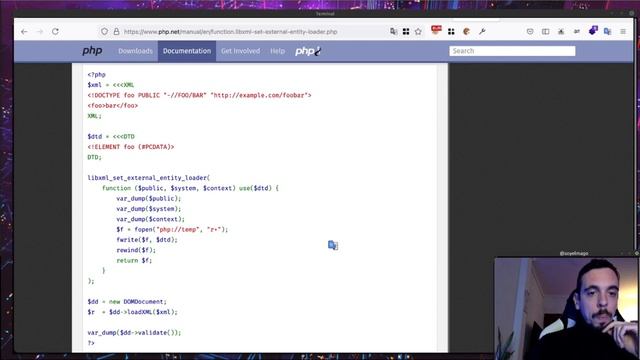The image size is (640, 360).
Task: Go forward to the next page
Action: (x=40, y=31)
